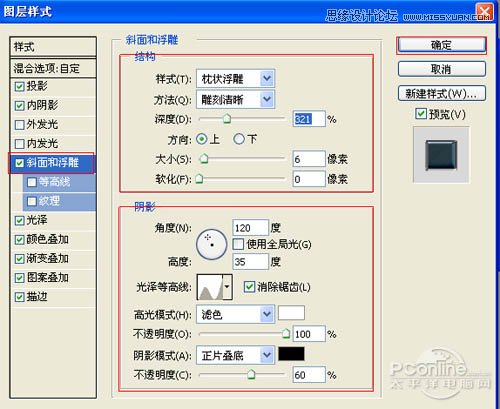This screenshot has width=500, height=409.
Task: Enable the 纹理 sub-option checkbox
Action: point(32,201)
